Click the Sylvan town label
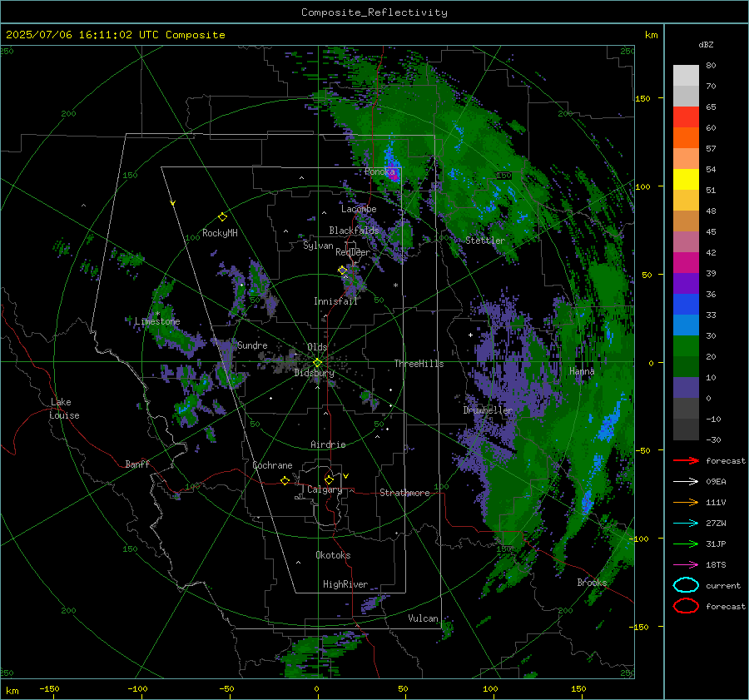The height and width of the screenshot is (700, 749). pyautogui.click(x=318, y=246)
